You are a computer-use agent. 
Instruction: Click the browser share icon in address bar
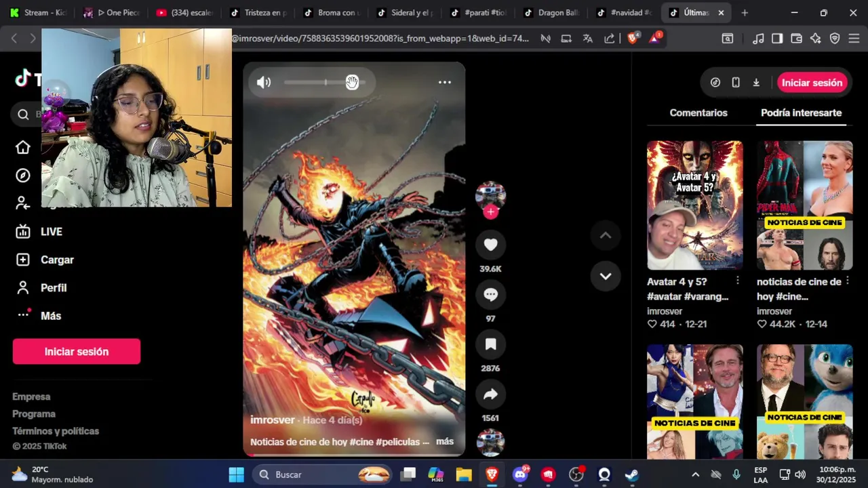609,39
